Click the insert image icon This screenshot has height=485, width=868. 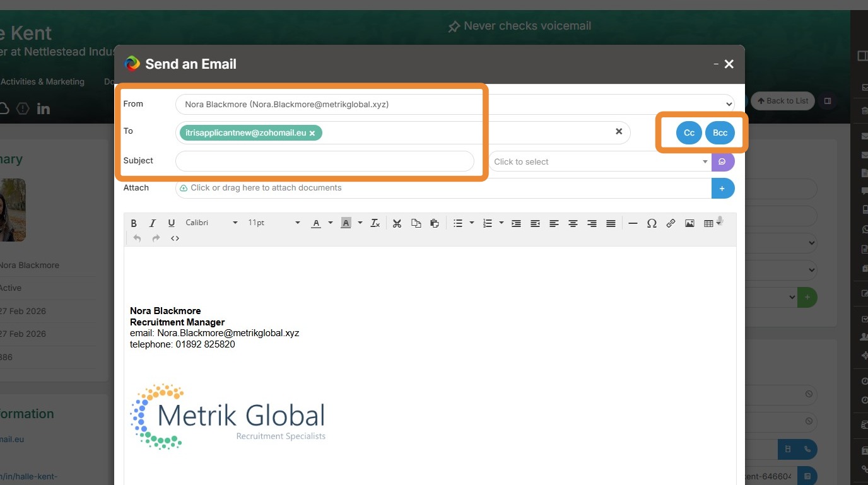(x=689, y=223)
